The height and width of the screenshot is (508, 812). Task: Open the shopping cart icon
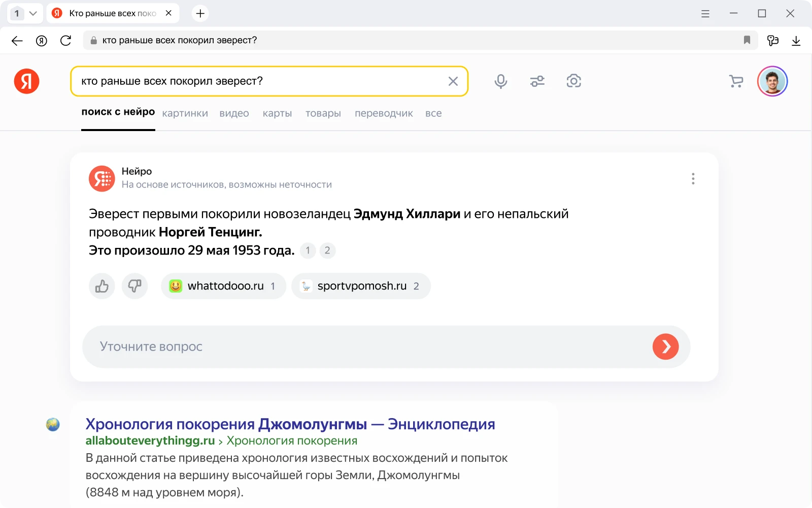coord(736,81)
